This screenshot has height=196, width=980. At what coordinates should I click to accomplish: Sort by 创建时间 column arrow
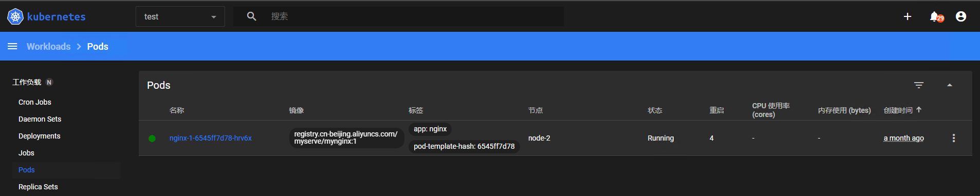click(919, 109)
